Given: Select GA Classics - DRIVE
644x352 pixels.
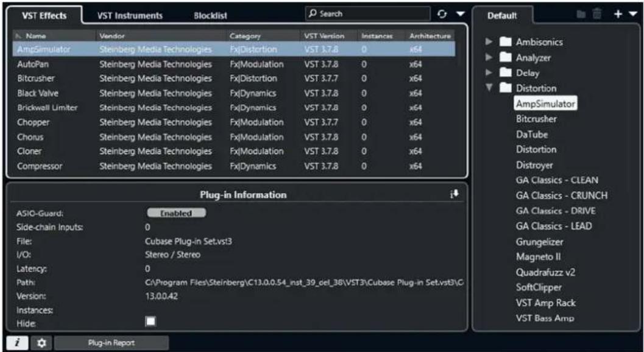Looking at the screenshot, I should coord(556,211).
